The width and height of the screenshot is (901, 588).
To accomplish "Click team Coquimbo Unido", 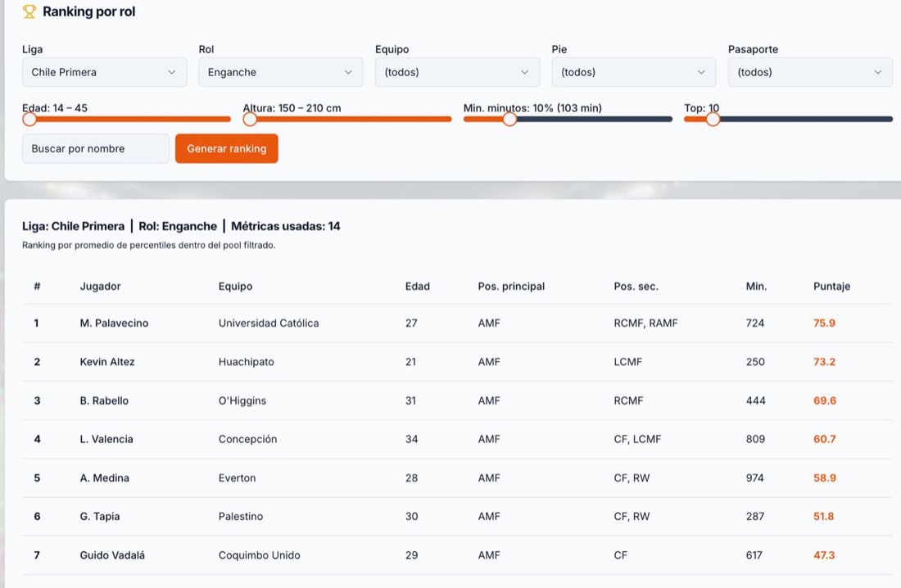I will pyautogui.click(x=259, y=555).
